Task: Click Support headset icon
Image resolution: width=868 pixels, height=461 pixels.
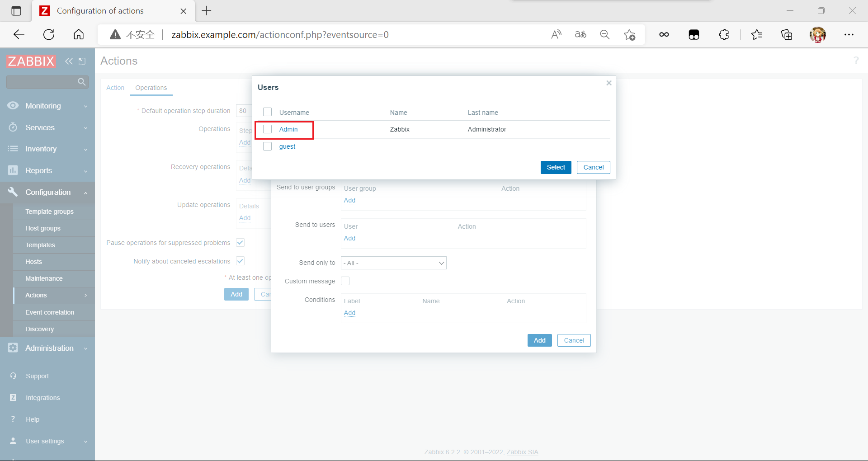Action: pyautogui.click(x=13, y=376)
